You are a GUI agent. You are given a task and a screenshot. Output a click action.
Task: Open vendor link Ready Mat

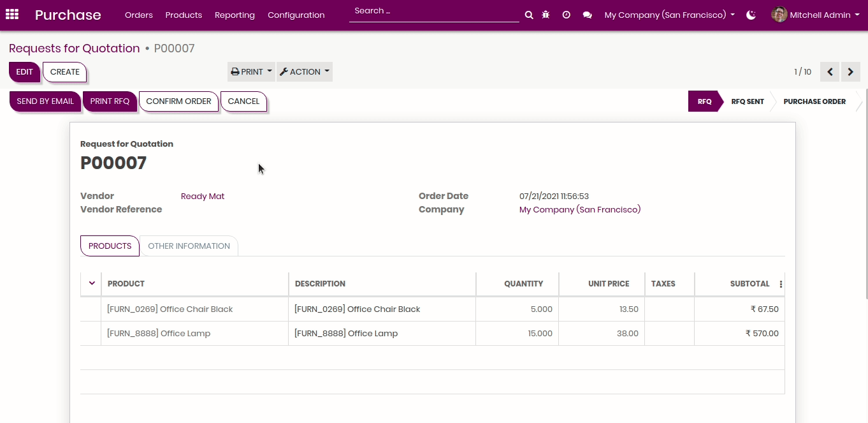(x=203, y=197)
